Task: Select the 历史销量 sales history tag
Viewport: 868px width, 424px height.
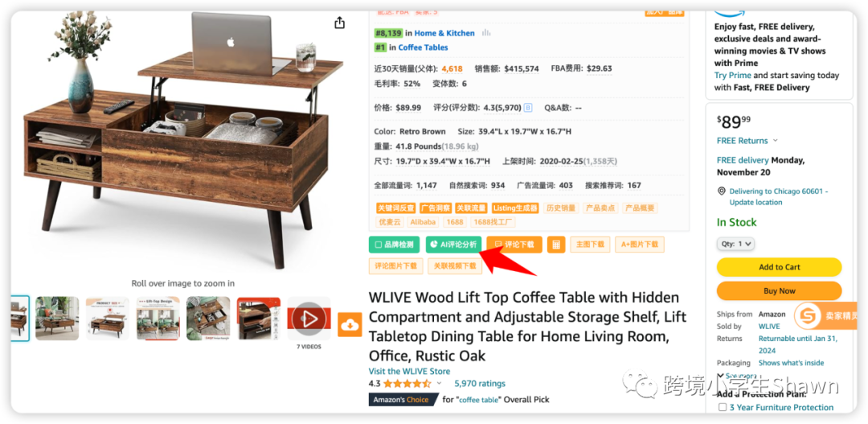Action: pos(561,208)
